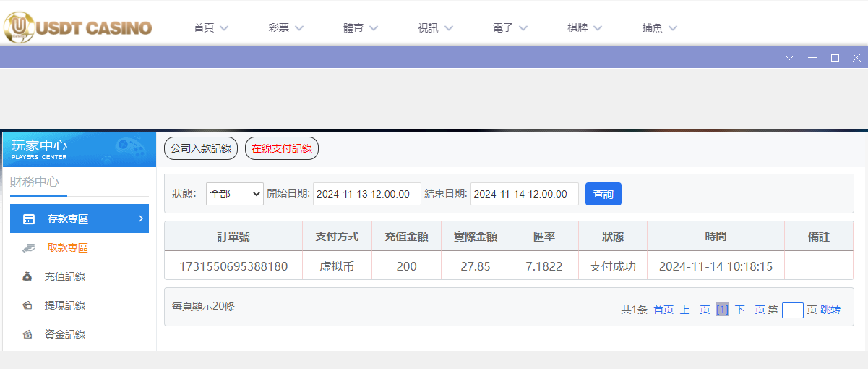Click the 下一页 next page link
This screenshot has width=868, height=369.
click(749, 310)
